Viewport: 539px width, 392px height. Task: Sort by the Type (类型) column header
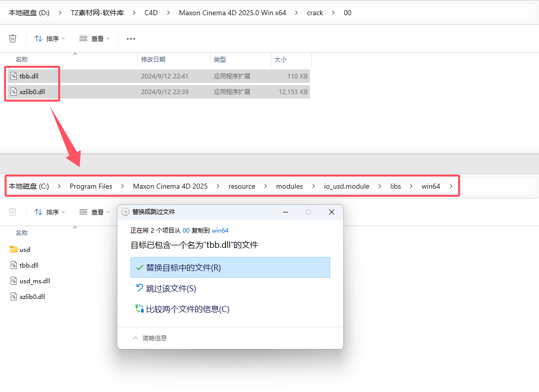click(219, 60)
